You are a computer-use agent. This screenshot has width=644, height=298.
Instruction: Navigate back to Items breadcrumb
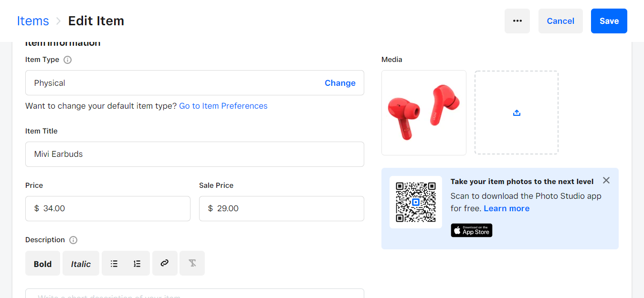33,21
